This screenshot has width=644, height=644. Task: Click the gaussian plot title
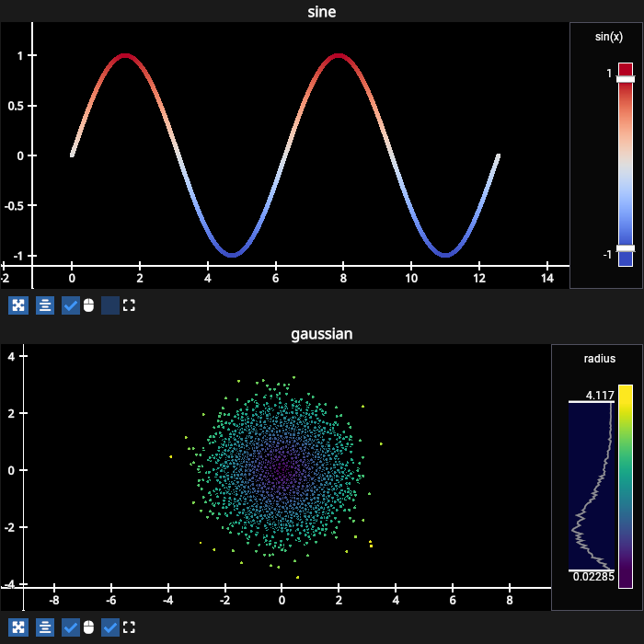click(x=322, y=334)
